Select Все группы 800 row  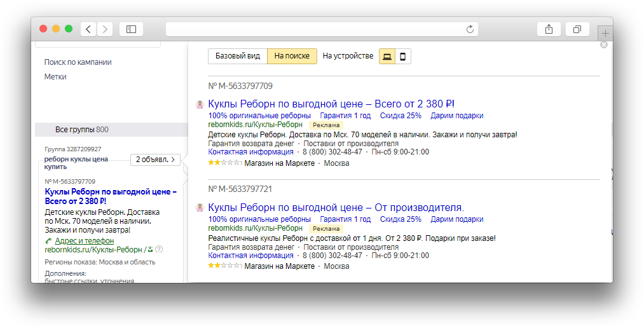111,130
